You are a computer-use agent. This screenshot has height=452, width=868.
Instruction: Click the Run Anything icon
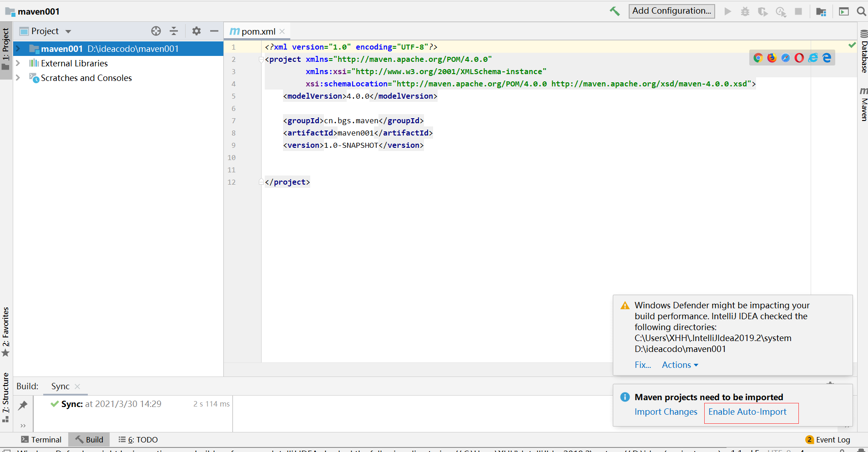pyautogui.click(x=844, y=11)
